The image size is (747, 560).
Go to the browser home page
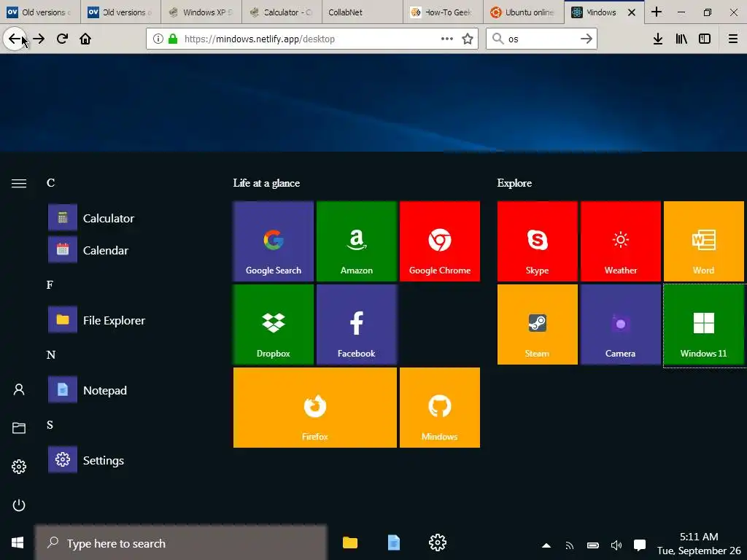85,39
